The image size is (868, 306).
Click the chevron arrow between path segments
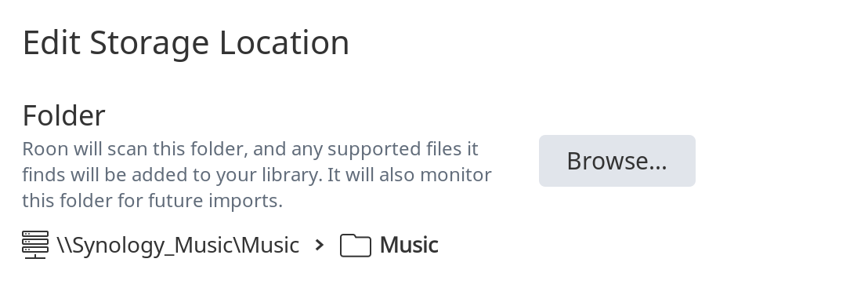[319, 245]
